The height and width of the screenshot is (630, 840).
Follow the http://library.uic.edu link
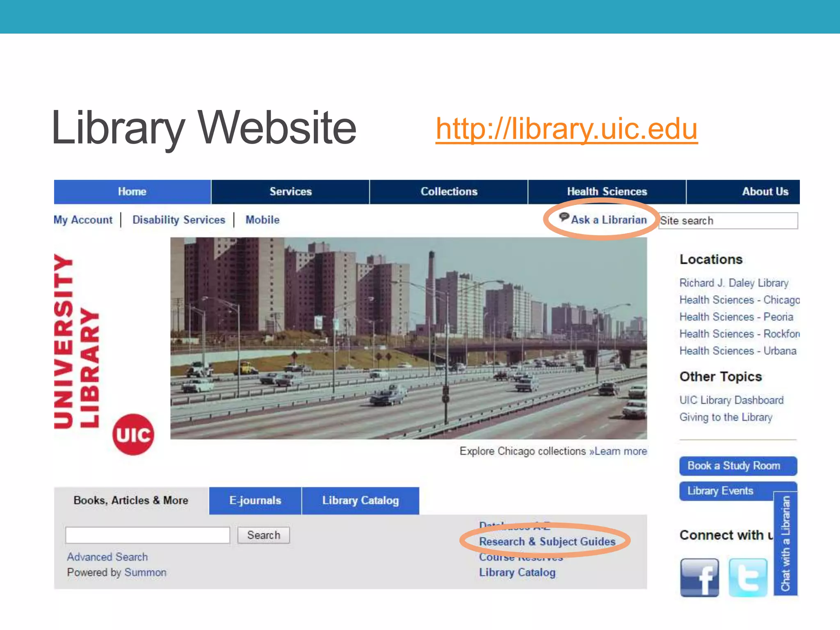pos(566,128)
